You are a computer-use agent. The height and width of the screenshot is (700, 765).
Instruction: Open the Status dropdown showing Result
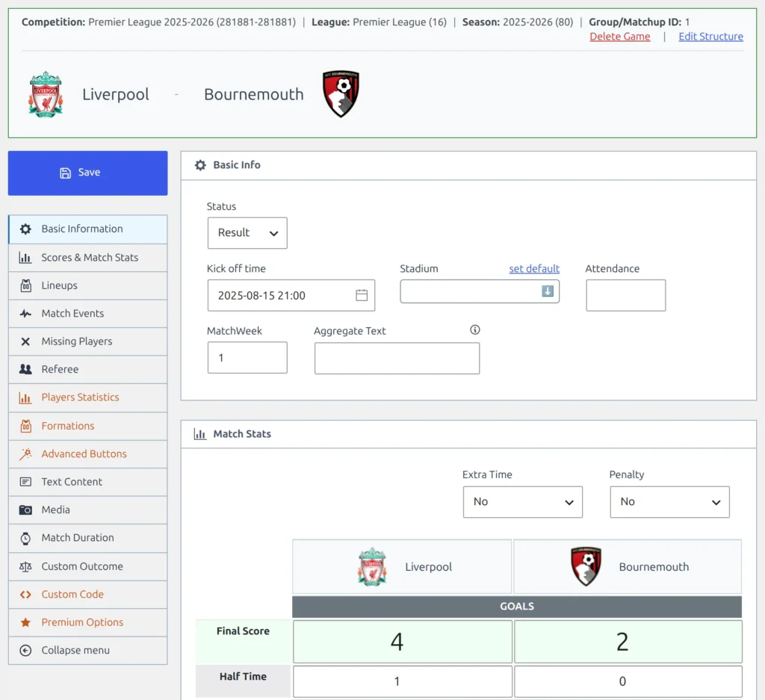coord(247,233)
